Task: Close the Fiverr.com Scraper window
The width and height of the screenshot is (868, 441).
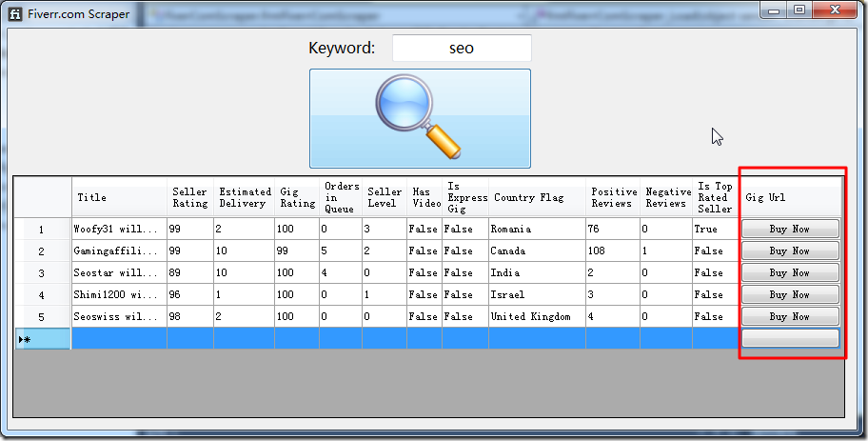Action: point(836,10)
